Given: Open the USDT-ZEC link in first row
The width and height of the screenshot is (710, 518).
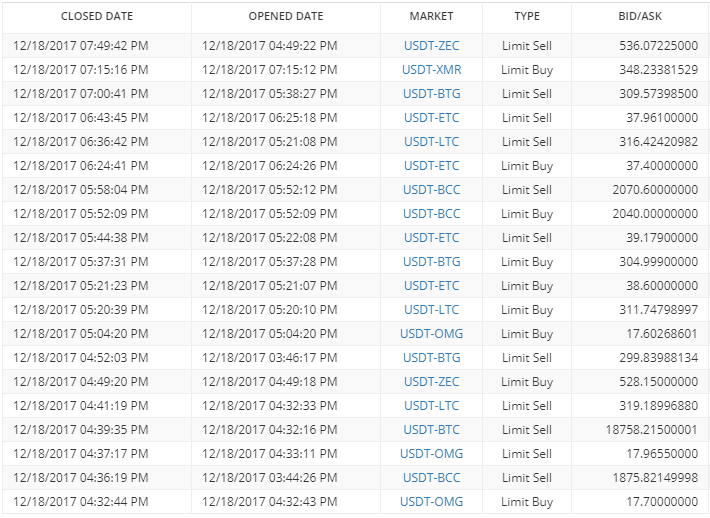Looking at the screenshot, I should 432,46.
